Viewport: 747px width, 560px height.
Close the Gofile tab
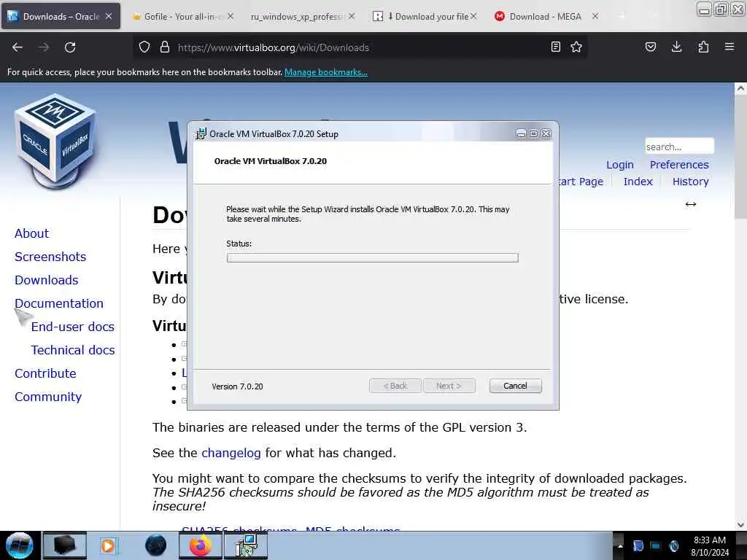[x=231, y=16]
